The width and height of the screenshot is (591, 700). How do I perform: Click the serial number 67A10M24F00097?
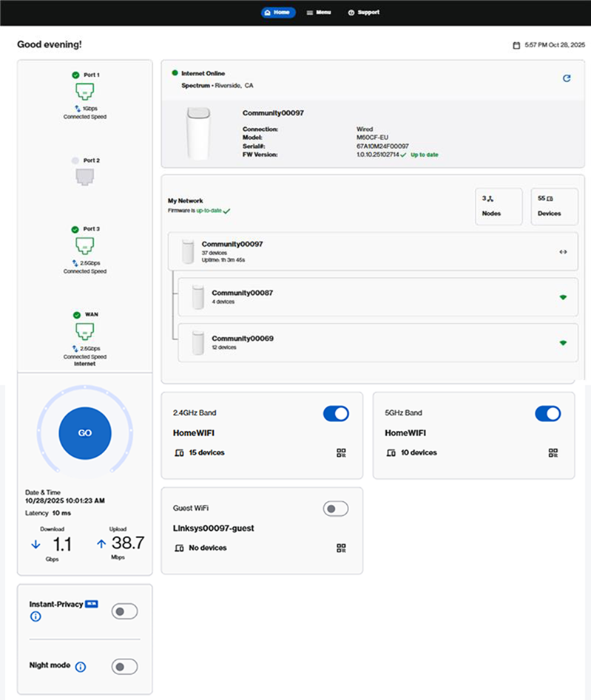[x=382, y=146]
